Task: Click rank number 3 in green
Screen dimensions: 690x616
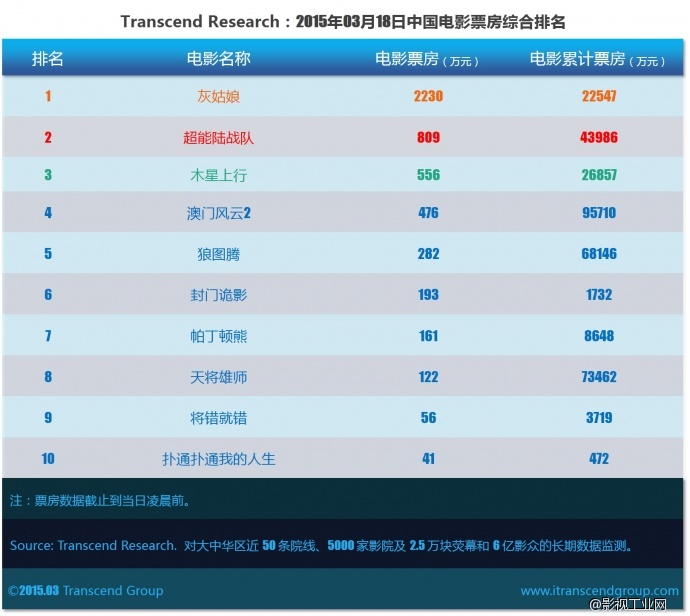Action: coord(48,175)
